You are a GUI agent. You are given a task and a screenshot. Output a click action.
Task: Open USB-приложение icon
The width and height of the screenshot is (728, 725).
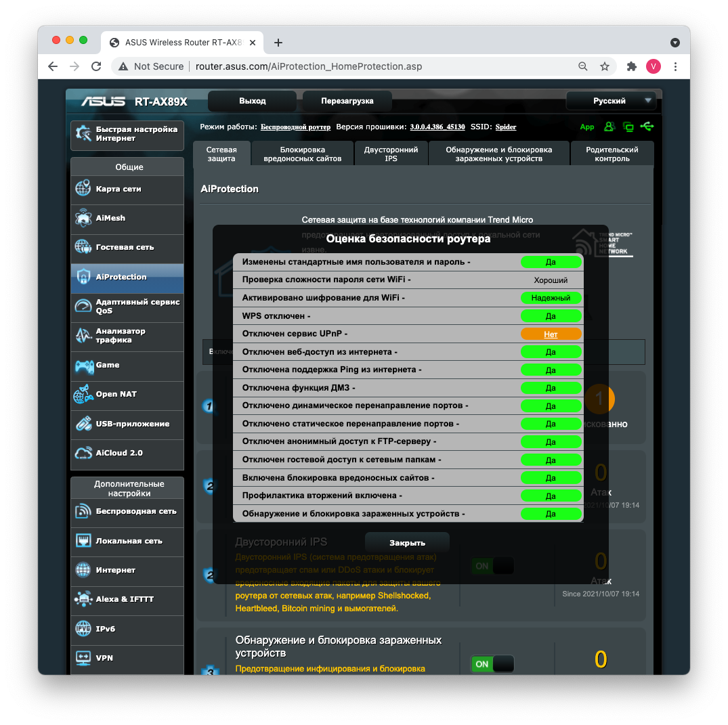click(x=83, y=423)
